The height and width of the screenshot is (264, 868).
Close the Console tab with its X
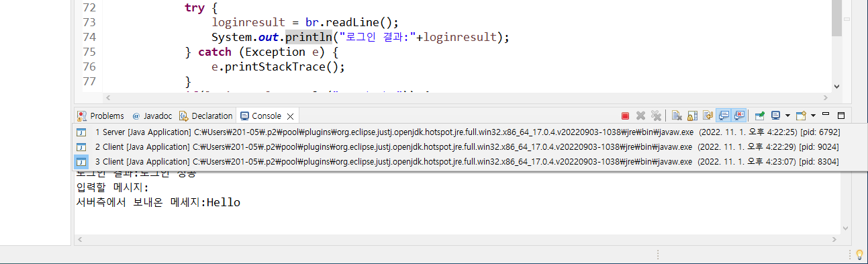[291, 116]
